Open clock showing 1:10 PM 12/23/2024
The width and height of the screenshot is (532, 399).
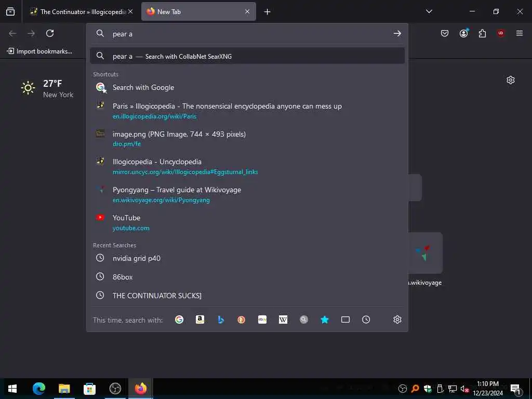488,389
